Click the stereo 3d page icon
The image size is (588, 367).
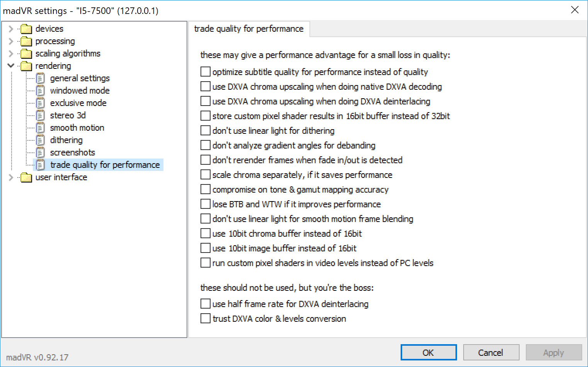[x=41, y=116]
